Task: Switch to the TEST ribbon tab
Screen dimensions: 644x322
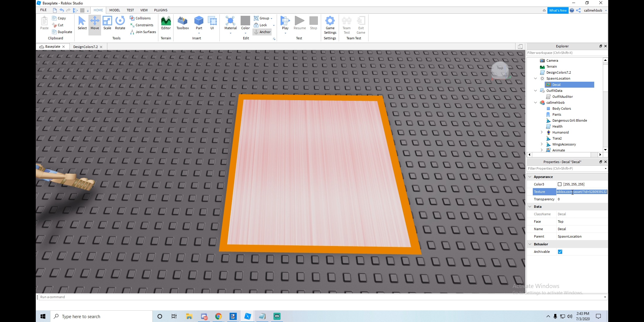Action: coord(130,10)
